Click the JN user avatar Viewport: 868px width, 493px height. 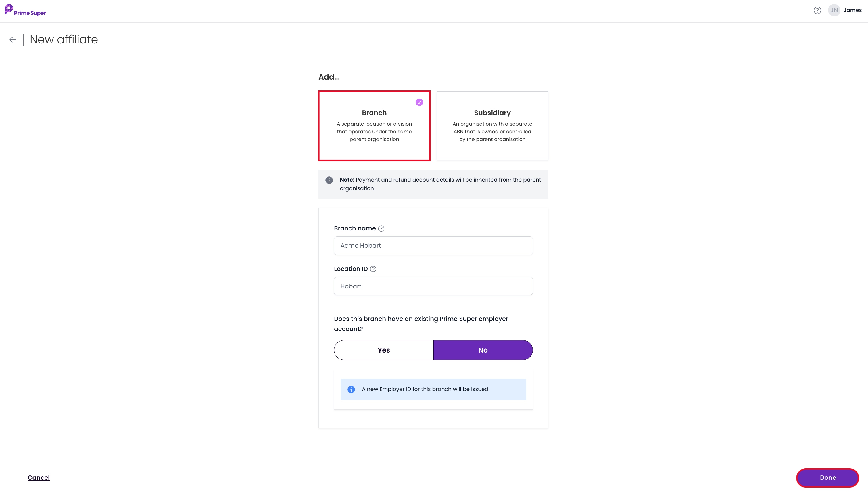(834, 11)
